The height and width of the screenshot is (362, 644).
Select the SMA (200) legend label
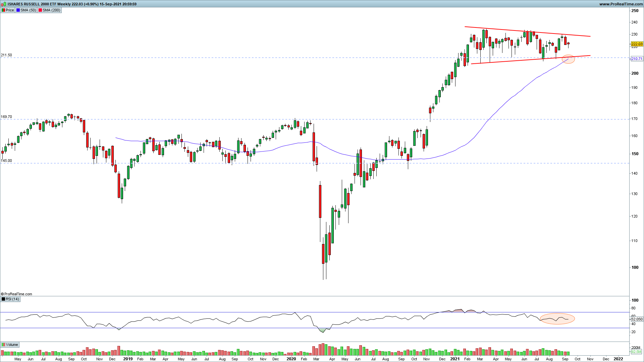tap(51, 10)
